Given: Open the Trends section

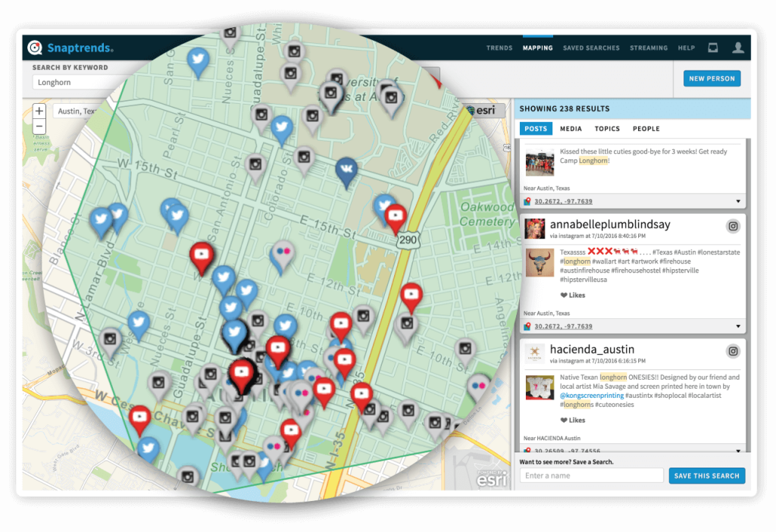Looking at the screenshot, I should coord(499,48).
